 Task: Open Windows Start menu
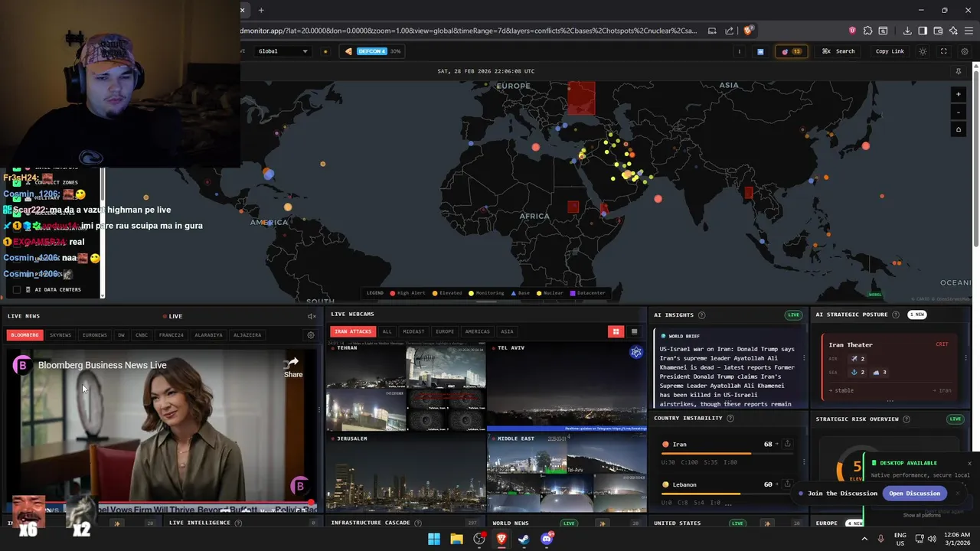[x=434, y=539]
